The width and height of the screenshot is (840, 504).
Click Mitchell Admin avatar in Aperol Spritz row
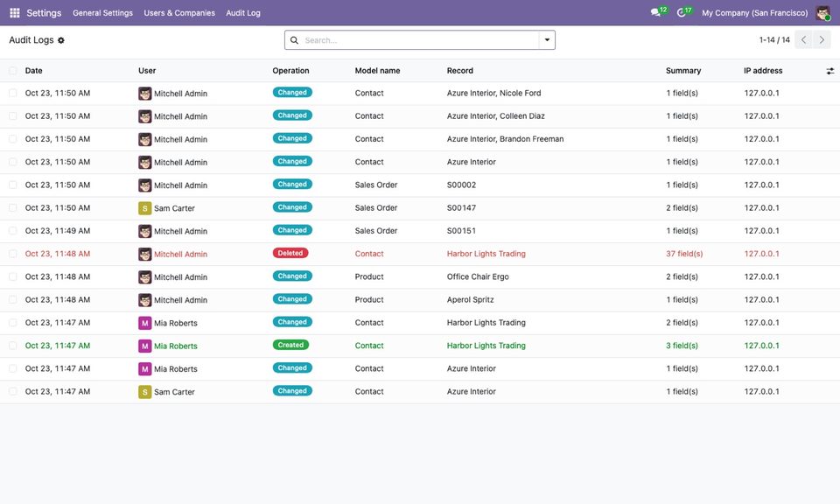pyautogui.click(x=144, y=300)
